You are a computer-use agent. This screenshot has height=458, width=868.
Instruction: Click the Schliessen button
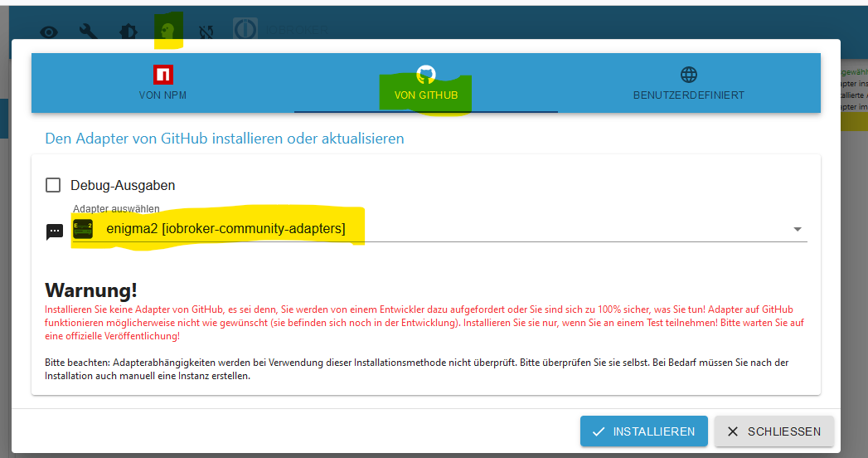[773, 431]
